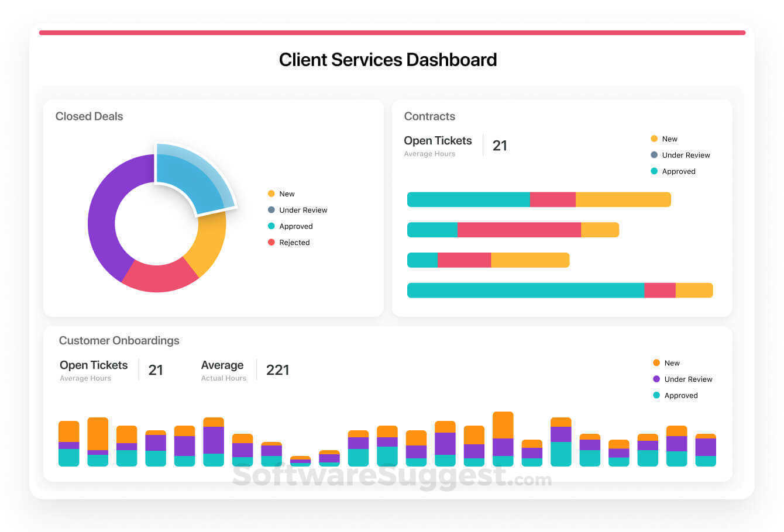Select the purple Under Review marker in Customer Onboardings
Image resolution: width=784 pixels, height=532 pixels.
point(656,379)
